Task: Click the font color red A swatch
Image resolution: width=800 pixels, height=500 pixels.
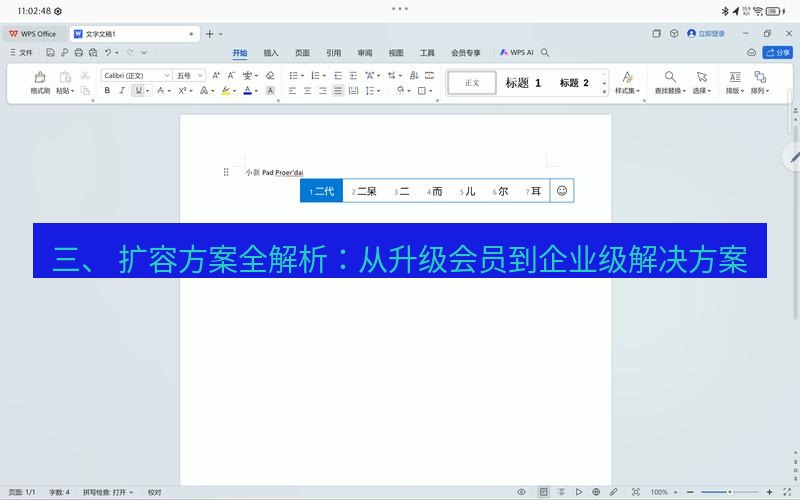Action: tap(247, 91)
